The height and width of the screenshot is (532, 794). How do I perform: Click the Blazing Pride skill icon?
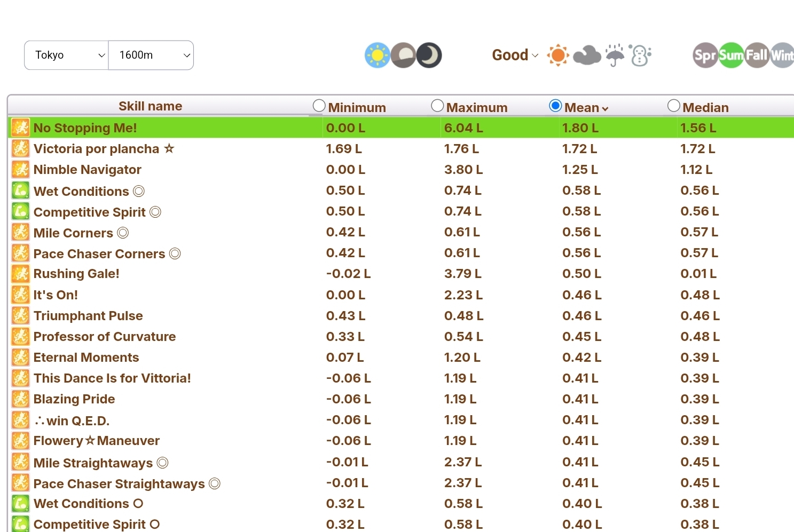tap(20, 399)
